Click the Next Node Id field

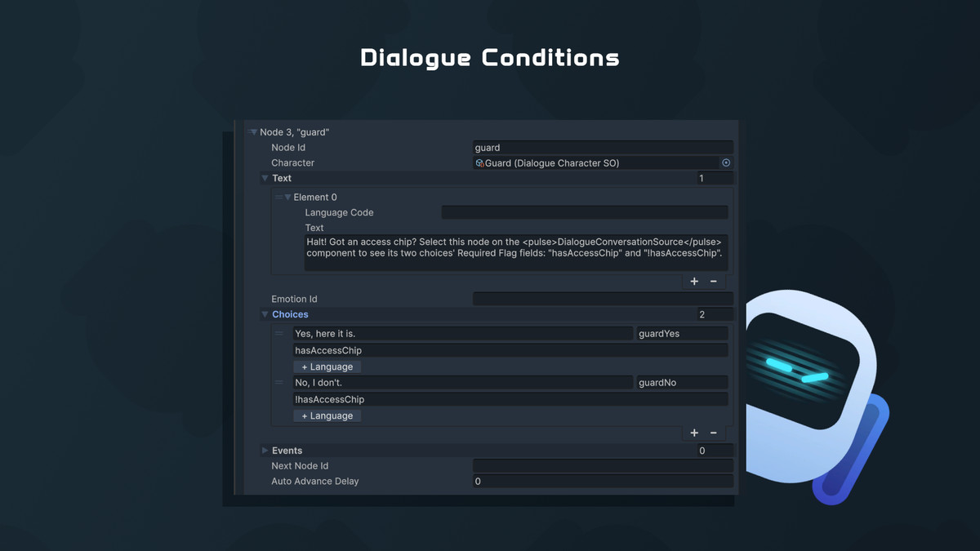coord(603,466)
